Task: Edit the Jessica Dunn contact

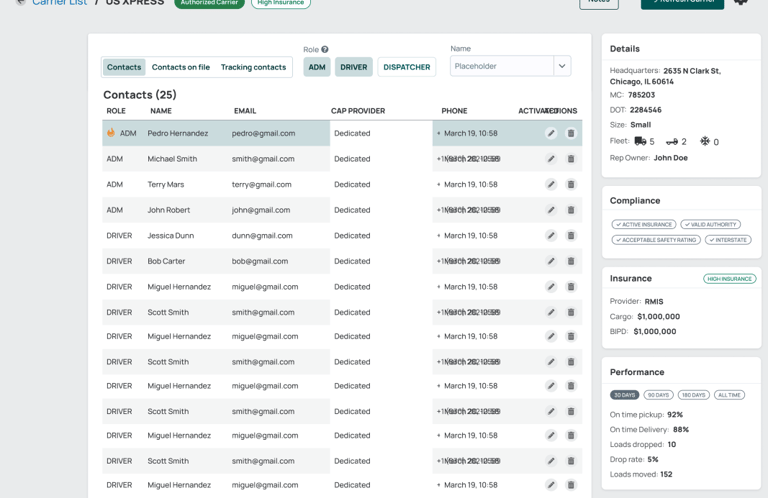Action: pyautogui.click(x=551, y=236)
